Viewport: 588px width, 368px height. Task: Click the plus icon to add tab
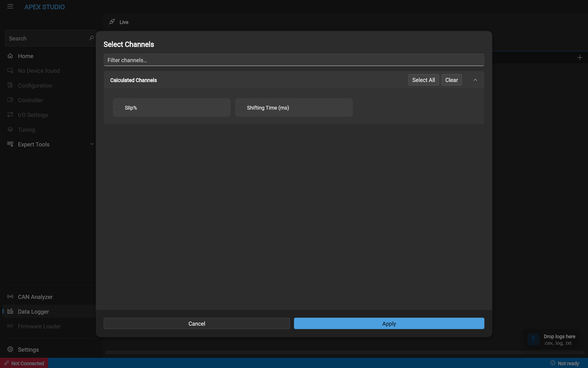(579, 57)
